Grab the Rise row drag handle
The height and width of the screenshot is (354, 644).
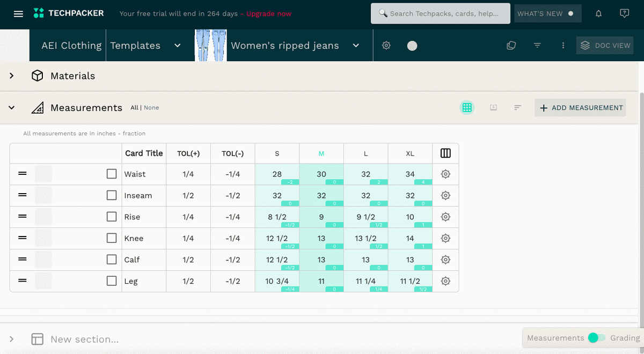click(23, 217)
